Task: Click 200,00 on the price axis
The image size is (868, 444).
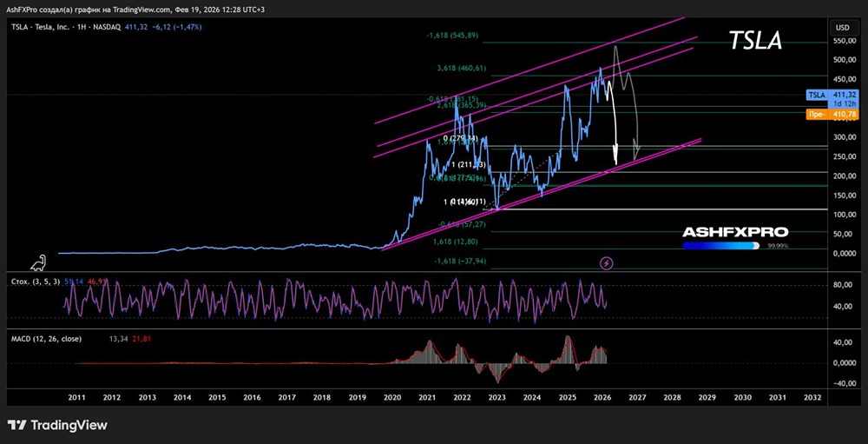Action: tap(843, 176)
